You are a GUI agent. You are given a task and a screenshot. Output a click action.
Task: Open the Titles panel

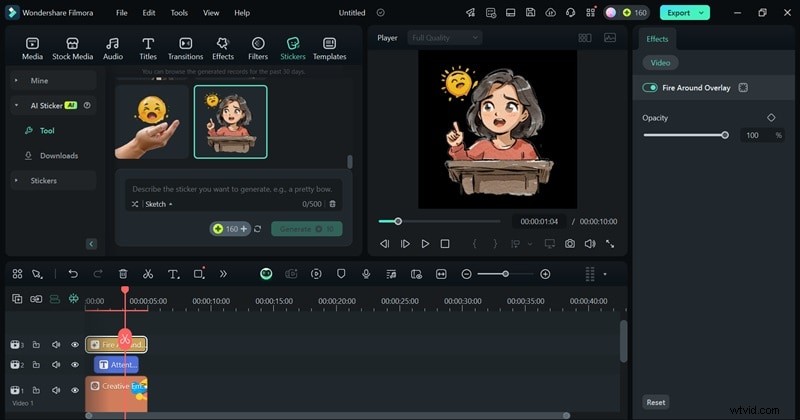click(148, 49)
